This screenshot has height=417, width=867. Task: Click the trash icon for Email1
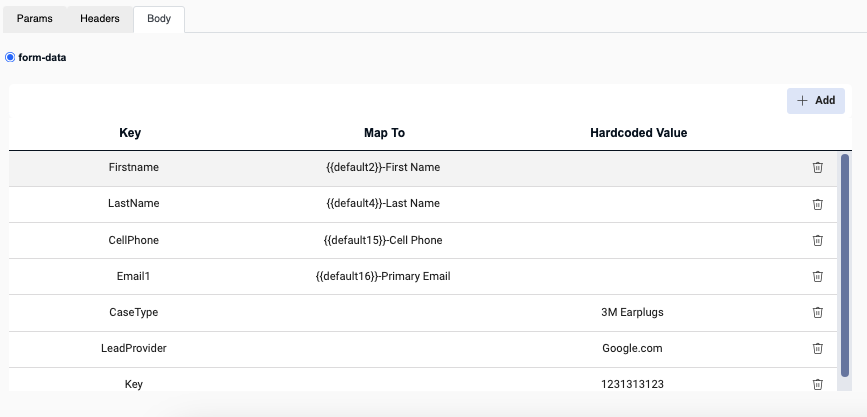tap(817, 276)
